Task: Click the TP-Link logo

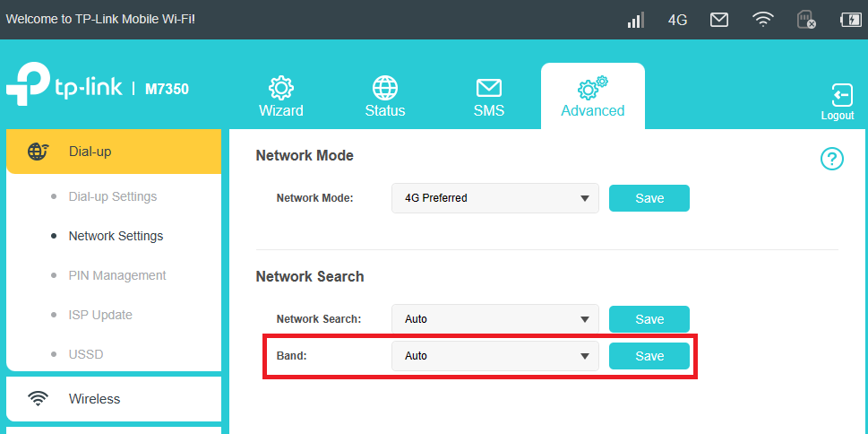Action: pos(64,84)
